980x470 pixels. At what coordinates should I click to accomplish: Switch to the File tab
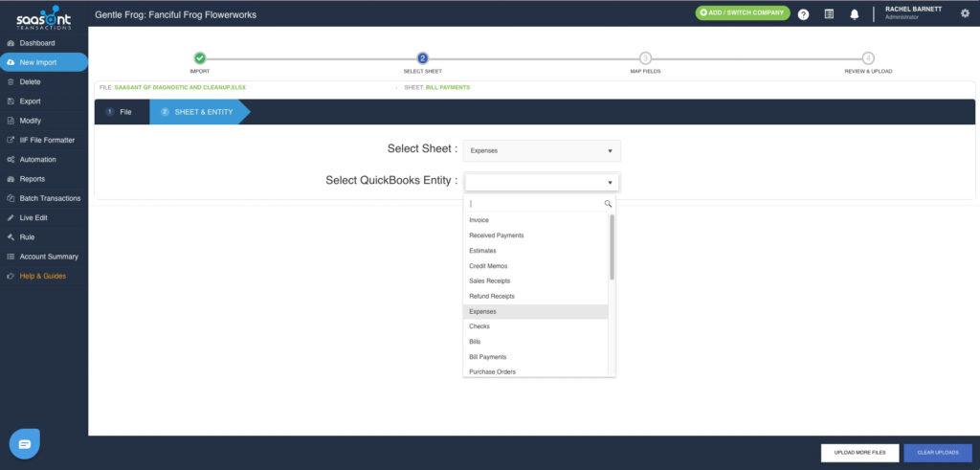(x=122, y=112)
